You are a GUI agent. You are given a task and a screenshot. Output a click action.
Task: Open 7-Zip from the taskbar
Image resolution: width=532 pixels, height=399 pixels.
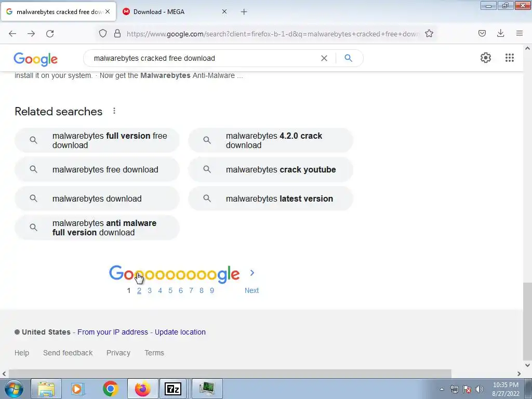tap(173, 389)
